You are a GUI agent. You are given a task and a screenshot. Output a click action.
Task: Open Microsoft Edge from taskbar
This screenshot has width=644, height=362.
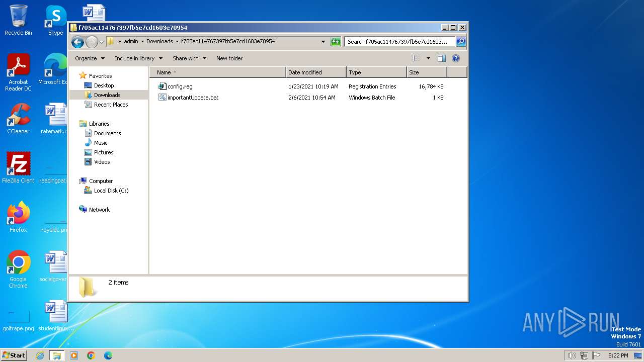click(108, 355)
